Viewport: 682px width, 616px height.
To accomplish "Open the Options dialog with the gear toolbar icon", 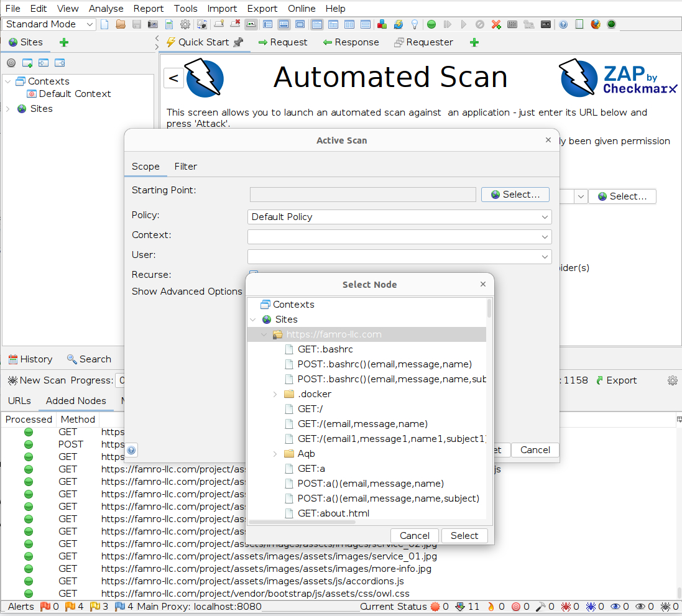I will click(185, 24).
